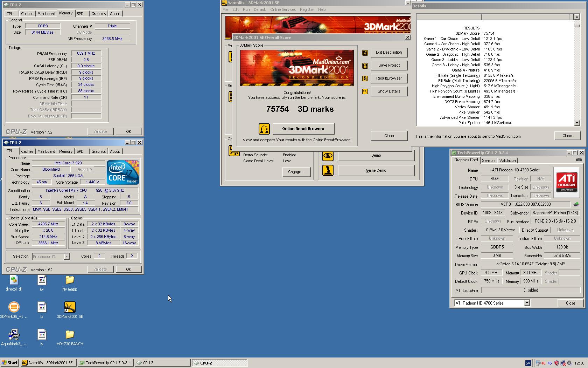Screen dimensions: 588x368
Task: Open SPD tab in the upper CPU-Z window
Action: 80,14
